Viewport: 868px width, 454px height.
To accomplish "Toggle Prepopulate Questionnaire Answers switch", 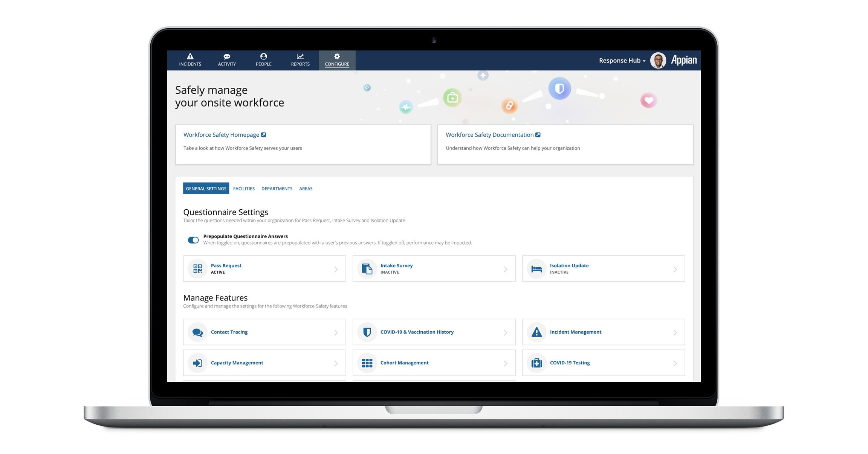I will coord(193,240).
